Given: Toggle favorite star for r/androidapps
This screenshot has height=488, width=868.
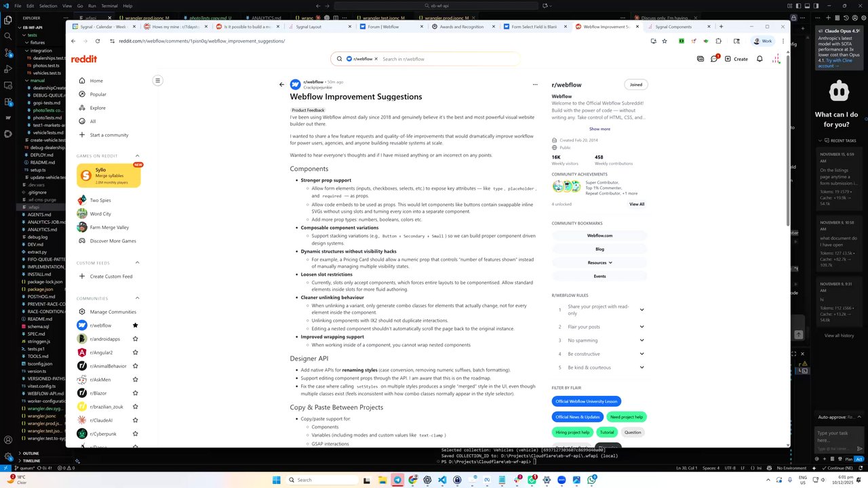Looking at the screenshot, I should tap(136, 339).
